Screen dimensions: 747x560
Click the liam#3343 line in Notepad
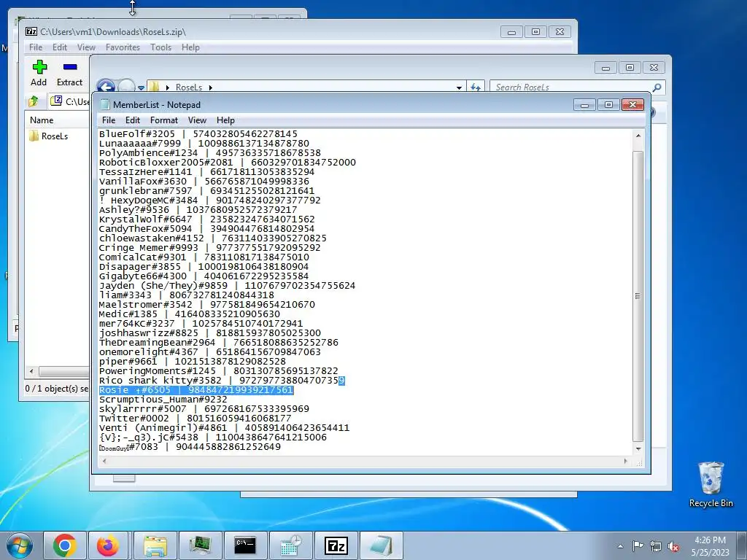186,295
